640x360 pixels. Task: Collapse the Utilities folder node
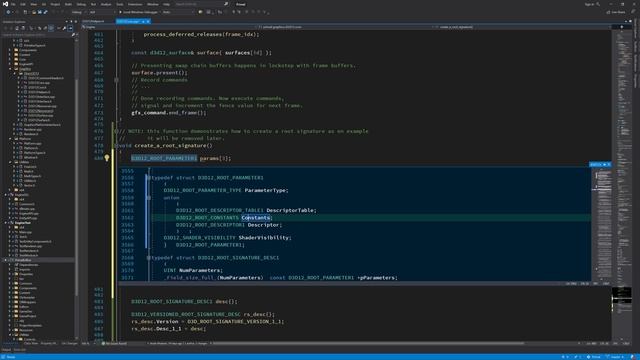pyautogui.click(x=10, y=162)
